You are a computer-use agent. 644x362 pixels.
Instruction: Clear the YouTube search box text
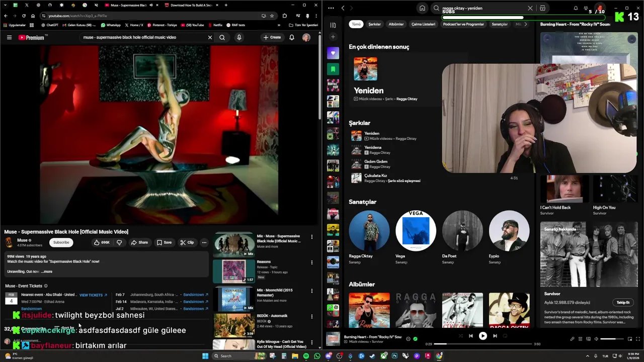click(x=210, y=37)
